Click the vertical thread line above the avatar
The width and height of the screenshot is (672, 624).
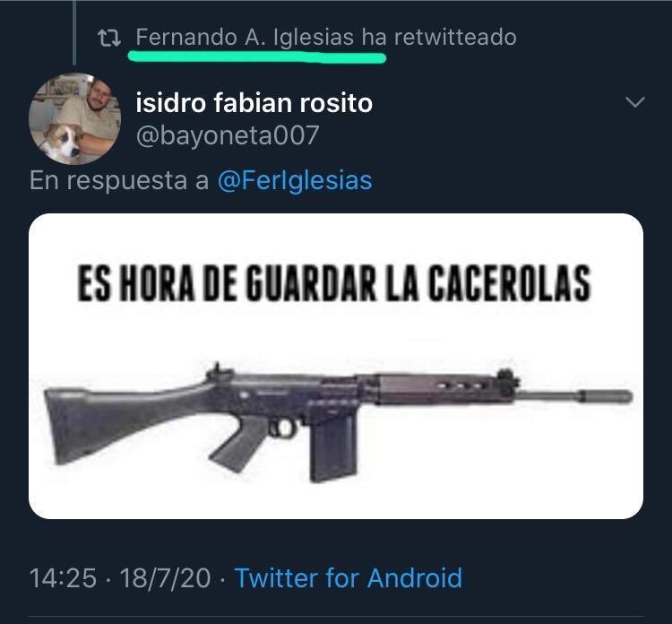pyautogui.click(x=74, y=32)
